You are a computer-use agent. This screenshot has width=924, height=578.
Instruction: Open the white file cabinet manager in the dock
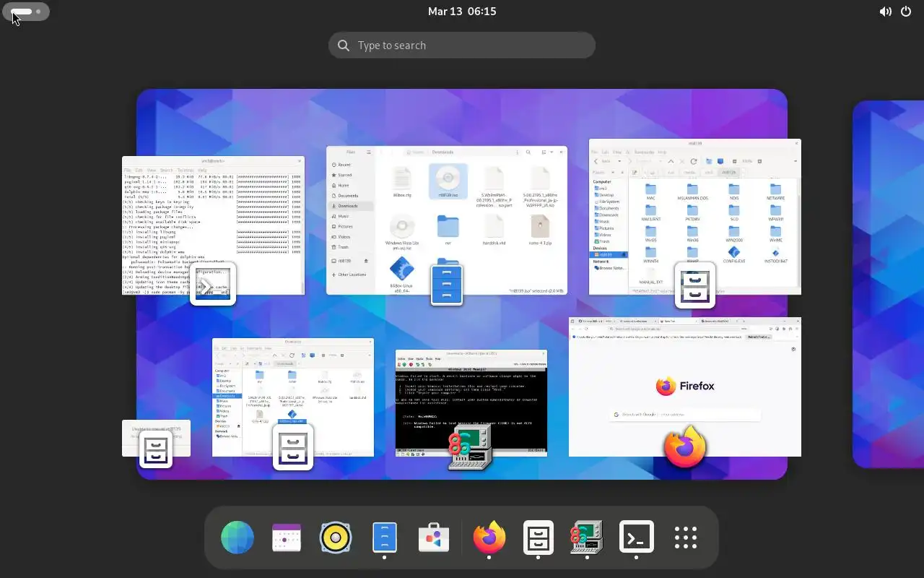coord(538,538)
